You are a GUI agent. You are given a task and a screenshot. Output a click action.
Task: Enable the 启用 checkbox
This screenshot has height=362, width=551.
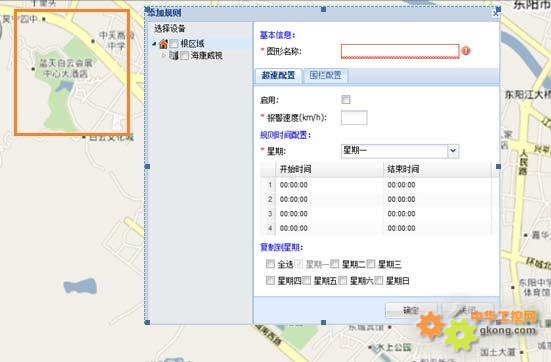click(346, 99)
